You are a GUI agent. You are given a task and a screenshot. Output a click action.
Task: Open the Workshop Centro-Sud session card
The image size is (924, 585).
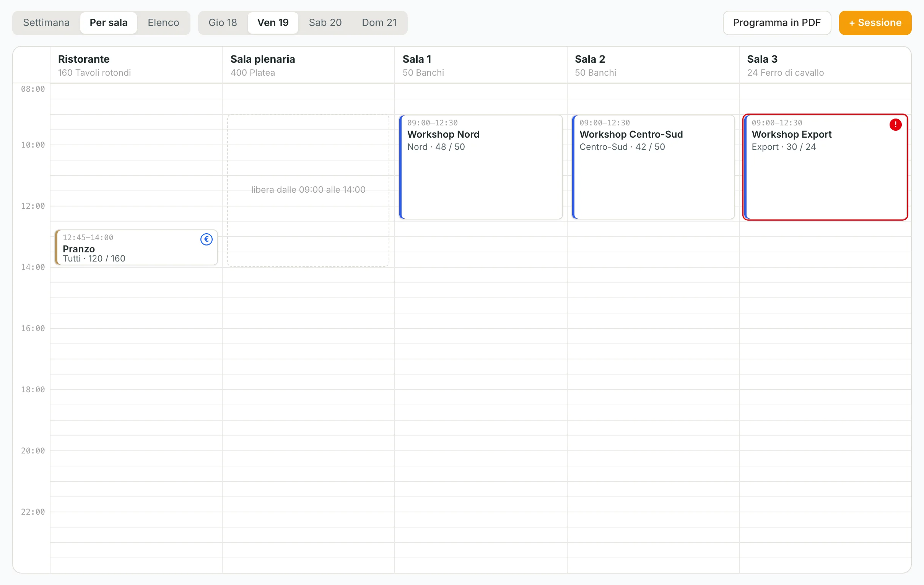653,167
